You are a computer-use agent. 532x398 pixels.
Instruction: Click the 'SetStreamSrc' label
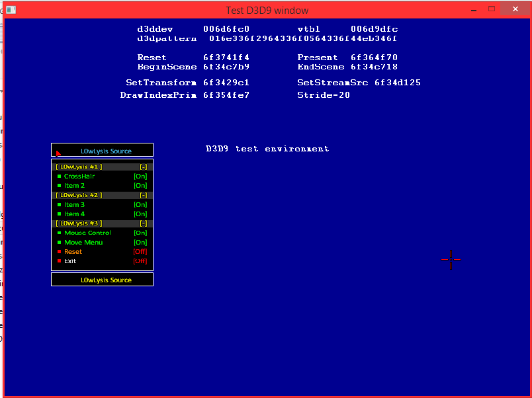[x=332, y=83]
